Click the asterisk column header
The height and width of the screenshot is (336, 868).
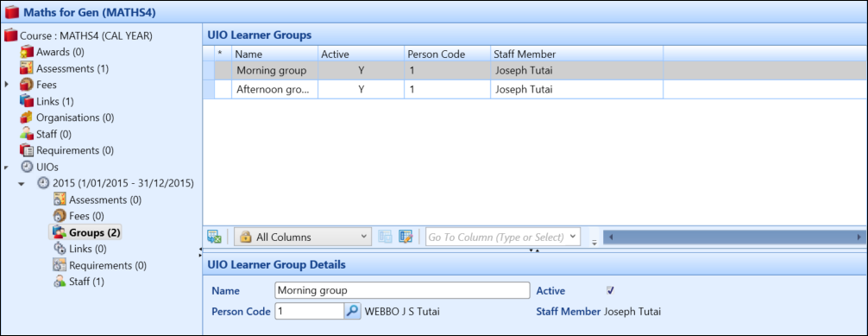(x=223, y=54)
